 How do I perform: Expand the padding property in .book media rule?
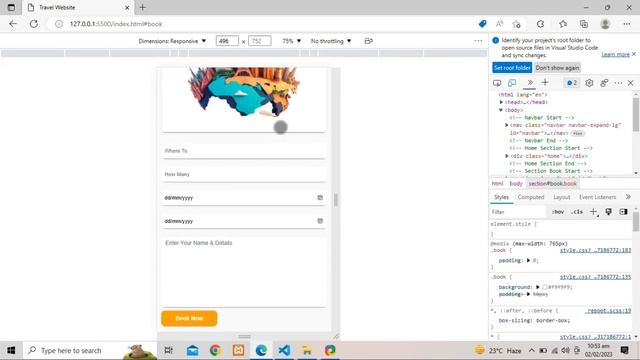click(529, 260)
